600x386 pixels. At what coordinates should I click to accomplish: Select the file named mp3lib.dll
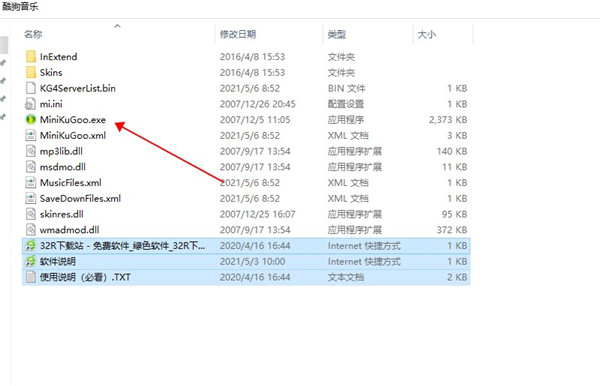click(61, 151)
